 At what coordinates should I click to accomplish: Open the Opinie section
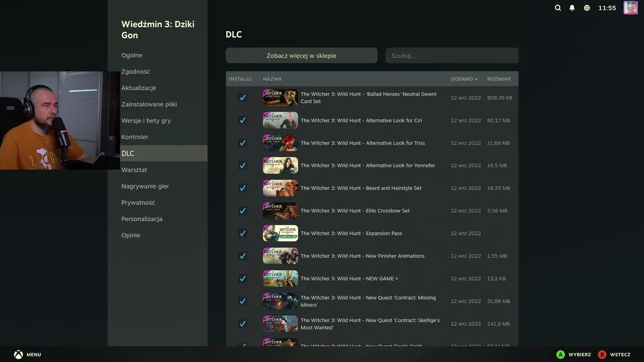157,235
